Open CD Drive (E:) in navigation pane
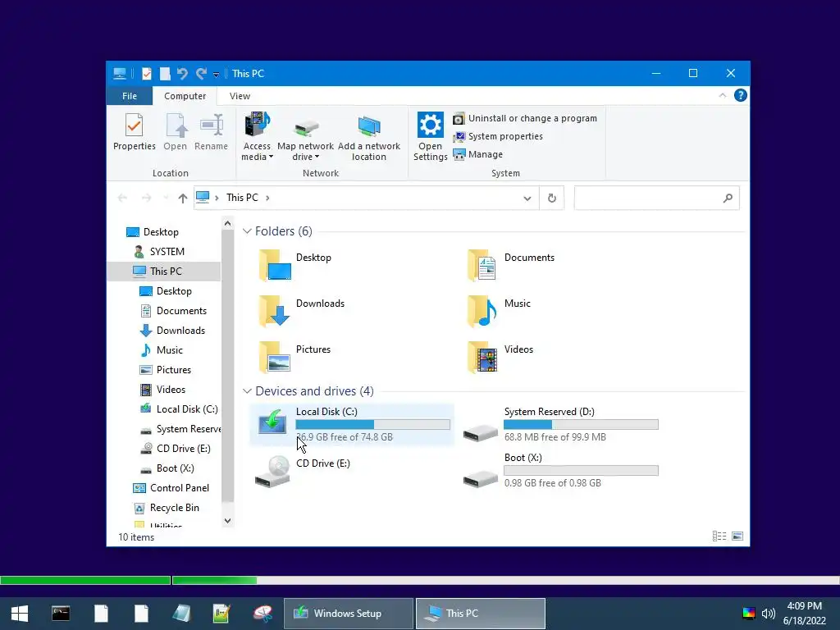 (176, 449)
